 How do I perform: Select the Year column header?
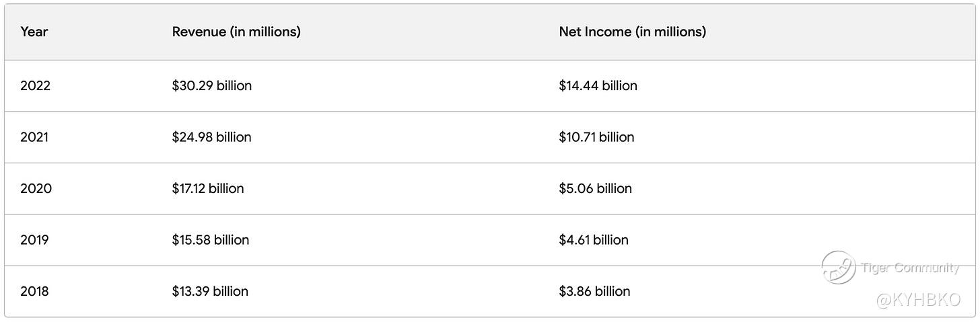[x=34, y=32]
